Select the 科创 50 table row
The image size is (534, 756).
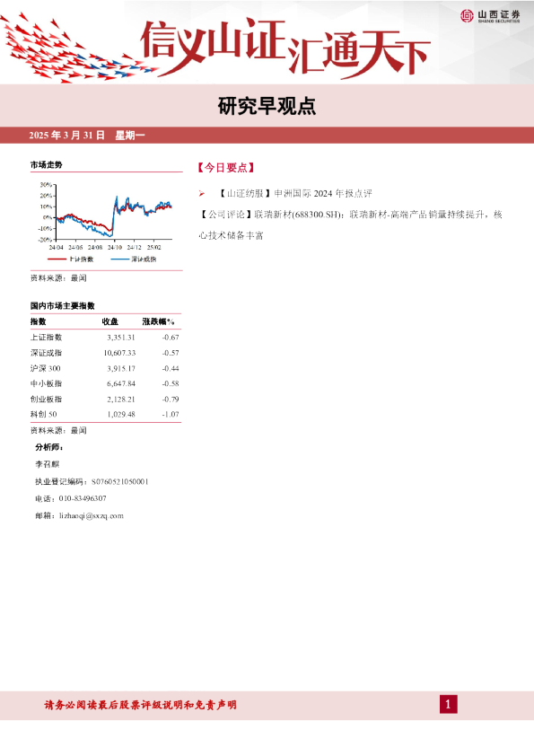105,414
